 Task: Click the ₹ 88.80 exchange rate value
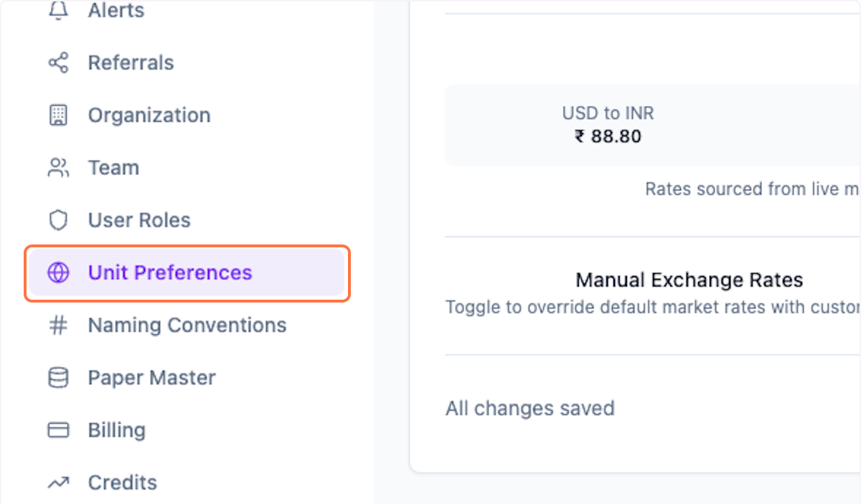[x=608, y=136]
